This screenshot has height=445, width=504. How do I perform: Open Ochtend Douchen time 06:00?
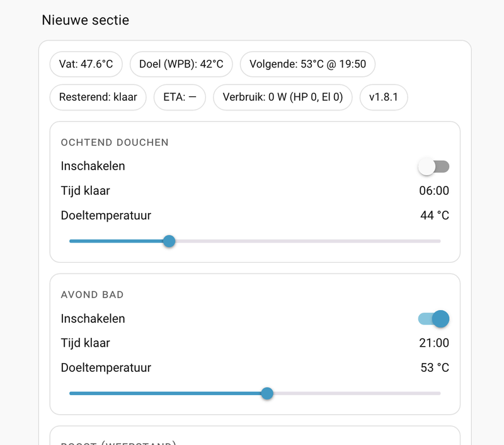[434, 191]
